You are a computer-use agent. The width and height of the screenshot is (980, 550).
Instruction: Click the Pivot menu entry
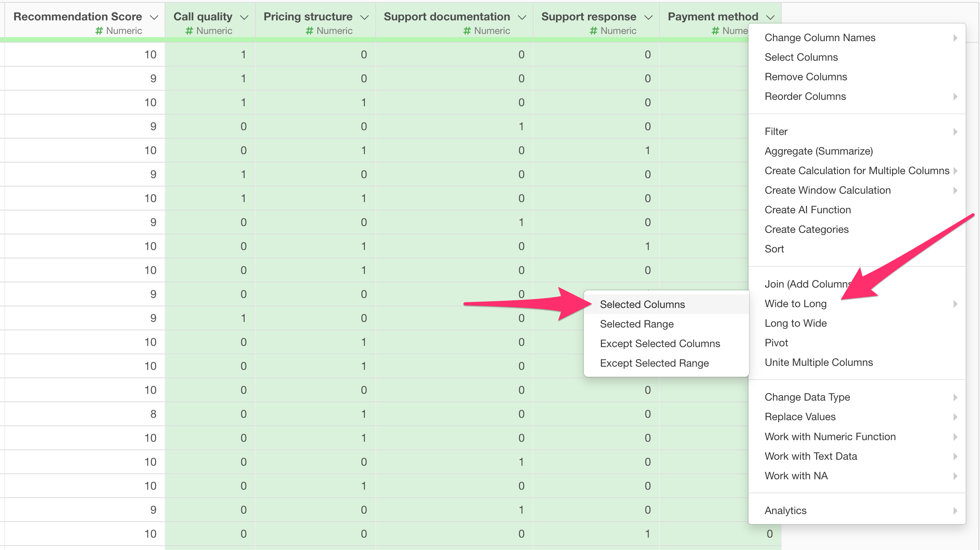pos(776,343)
